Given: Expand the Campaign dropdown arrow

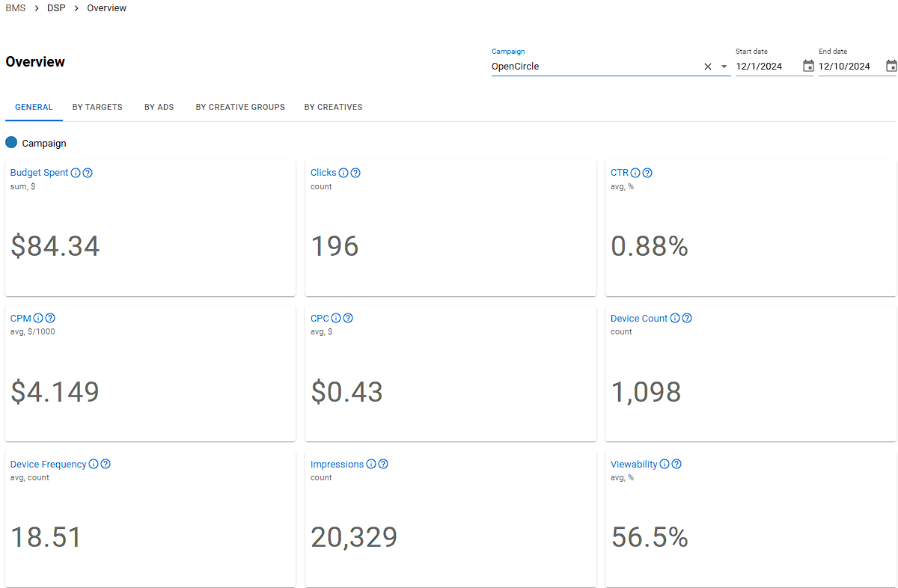Looking at the screenshot, I should coord(724,67).
